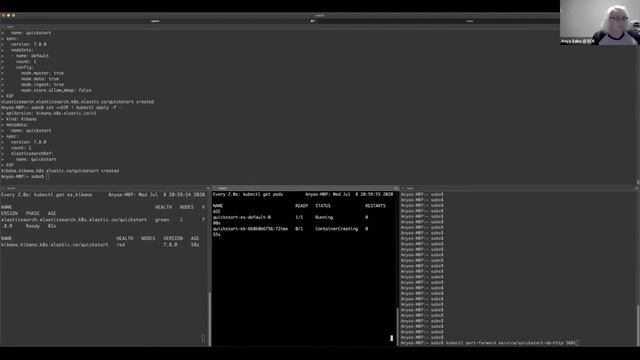The height and width of the screenshot is (360, 640).
Task: Click the 'elasticsearch.elasticsearch.k8s.elastic.co/quickstart' resource row
Action: coord(74,220)
